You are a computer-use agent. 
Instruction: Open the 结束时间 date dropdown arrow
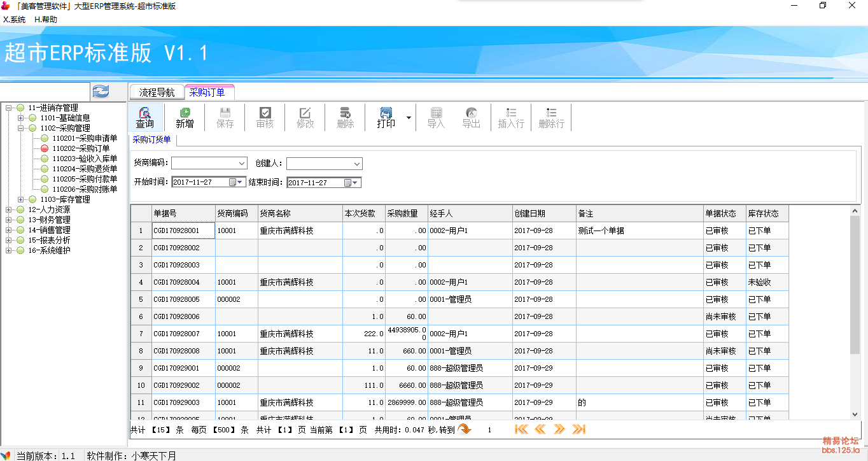pyautogui.click(x=355, y=183)
